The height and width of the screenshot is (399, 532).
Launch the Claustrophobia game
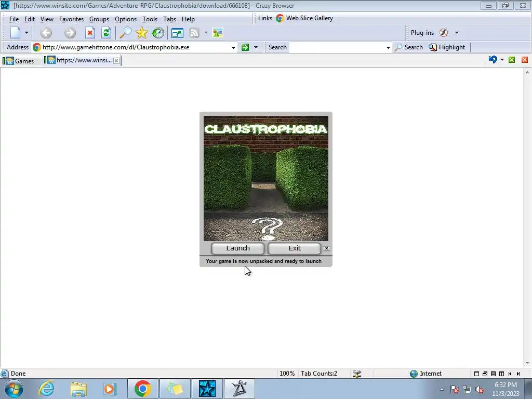(x=238, y=248)
